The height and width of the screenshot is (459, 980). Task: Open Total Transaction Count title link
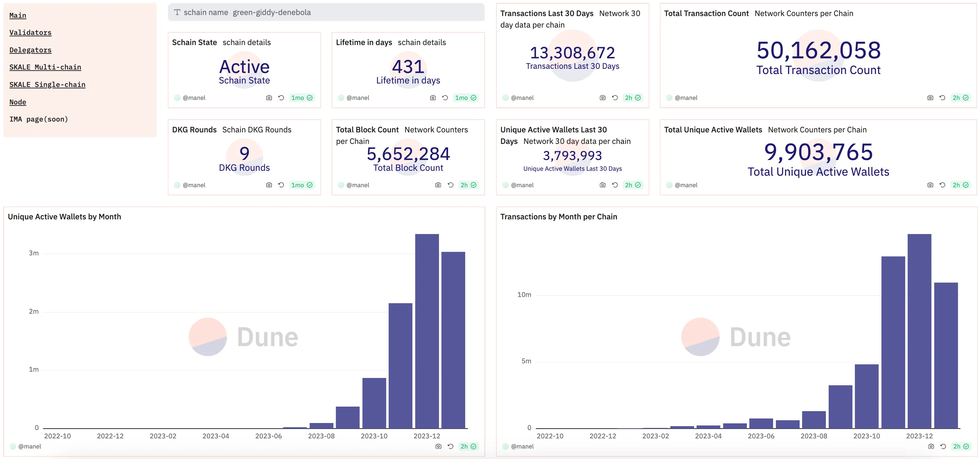(x=706, y=13)
